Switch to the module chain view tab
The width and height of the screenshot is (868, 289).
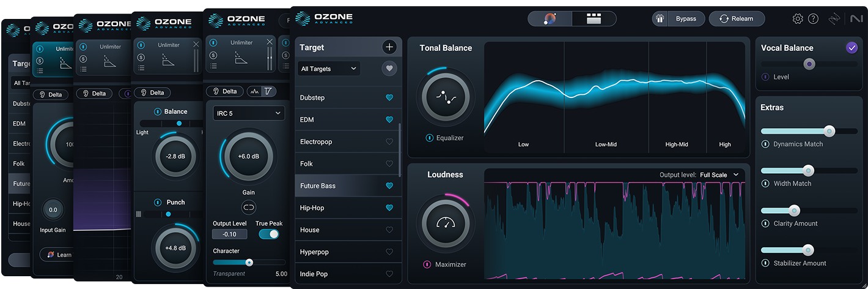click(594, 19)
